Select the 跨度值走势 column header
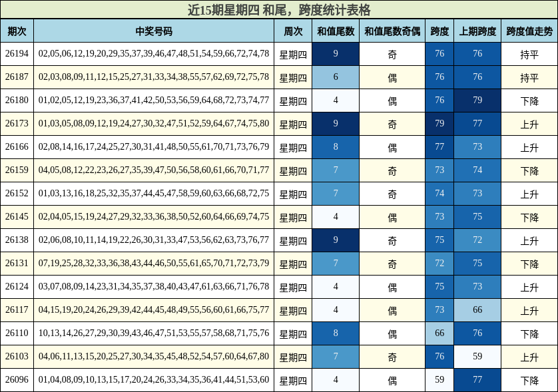 529,31
